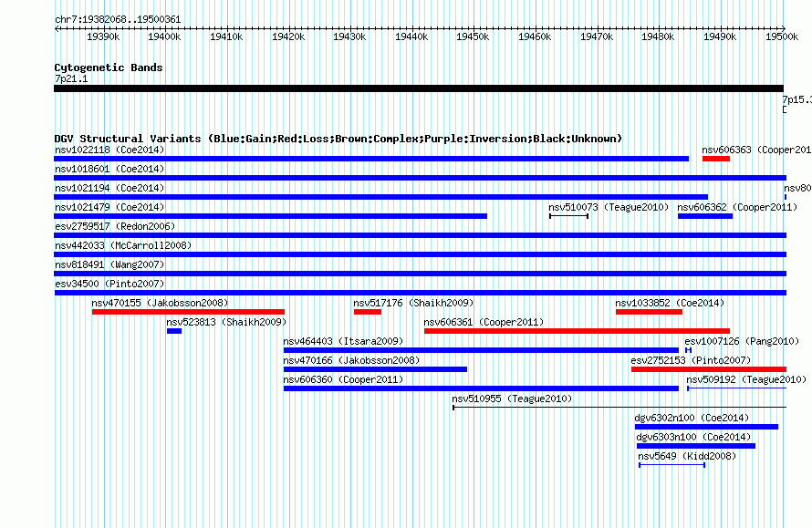Select the tiny esv1007126 (Pang2010) variant marker
Image resolution: width=812 pixels, height=528 pixels.
688,350
